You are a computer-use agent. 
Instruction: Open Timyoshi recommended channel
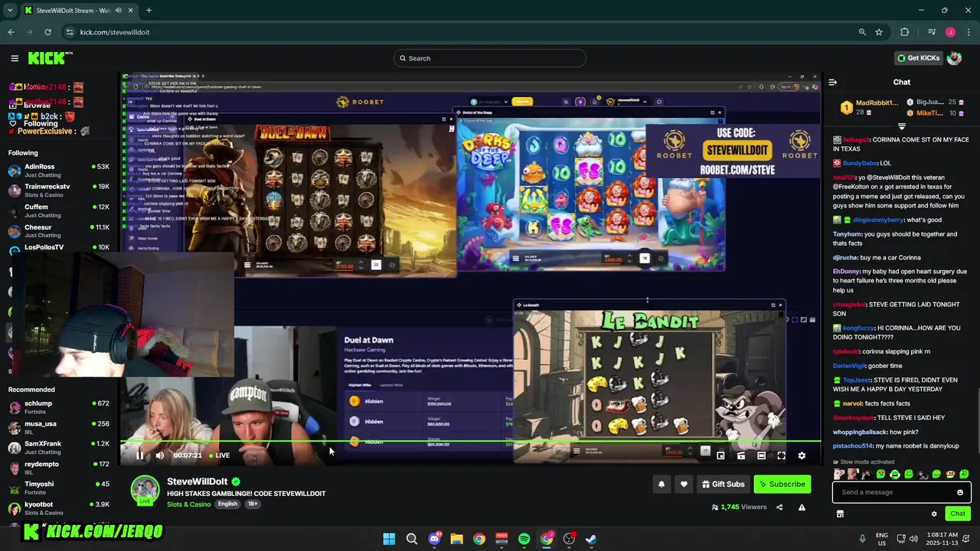pyautogui.click(x=59, y=488)
